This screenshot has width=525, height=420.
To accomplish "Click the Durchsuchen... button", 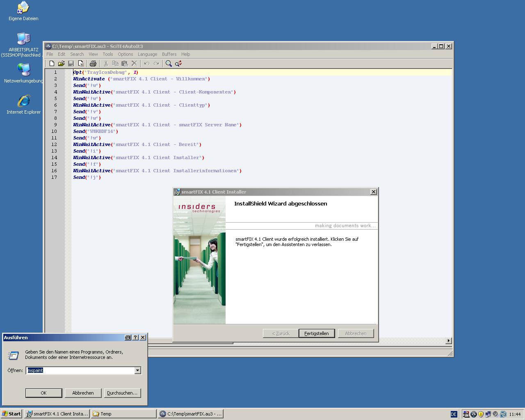I will [x=122, y=393].
